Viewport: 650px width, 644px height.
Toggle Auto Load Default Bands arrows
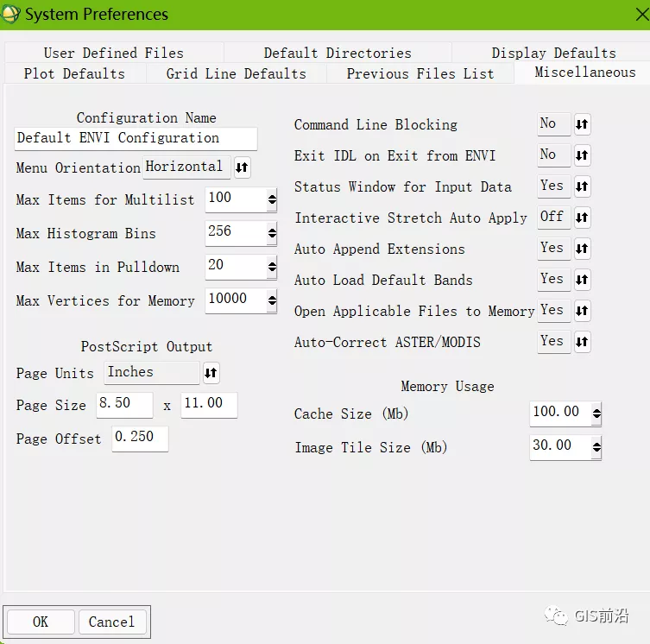point(582,280)
